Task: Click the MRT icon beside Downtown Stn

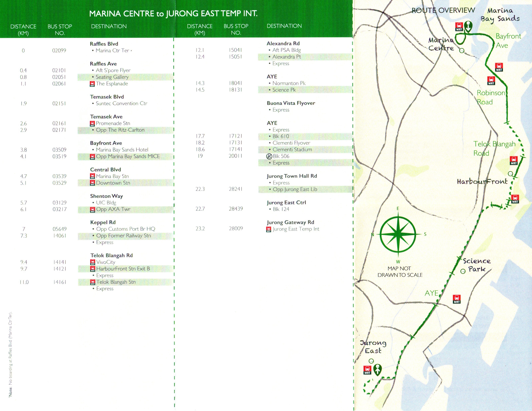Action: (92, 183)
